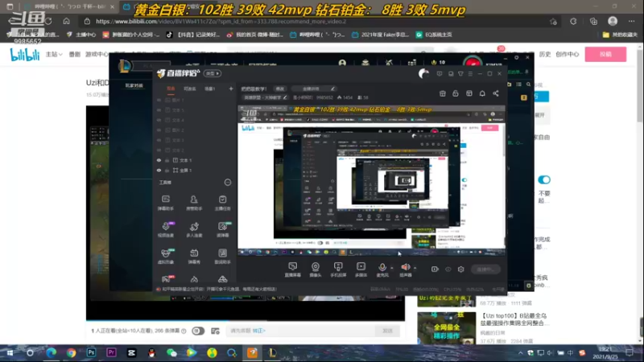Viewport: 644px width, 362px height.
Task: Click the record video camera icon
Action: [435, 269]
